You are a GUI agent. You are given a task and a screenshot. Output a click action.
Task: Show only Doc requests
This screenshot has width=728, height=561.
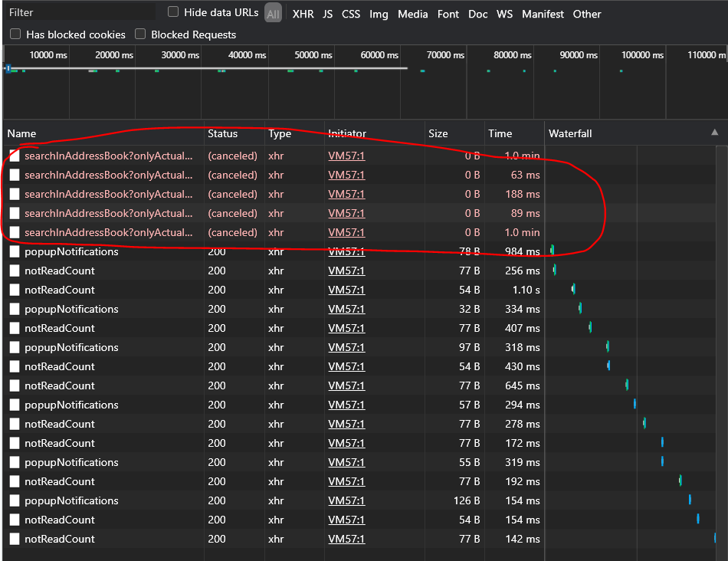(x=477, y=14)
